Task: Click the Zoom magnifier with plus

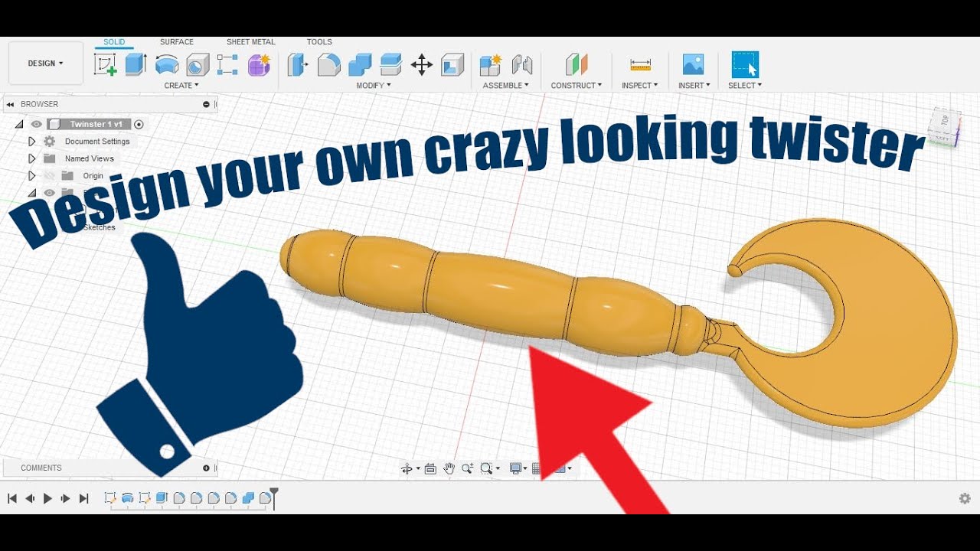Action: pyautogui.click(x=467, y=468)
